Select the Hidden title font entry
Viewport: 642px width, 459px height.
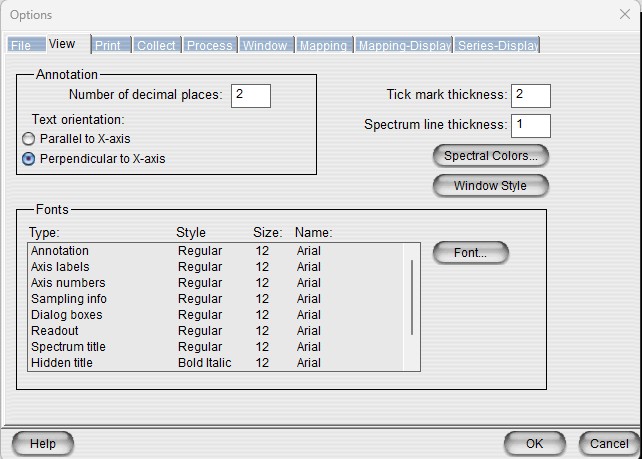62,363
